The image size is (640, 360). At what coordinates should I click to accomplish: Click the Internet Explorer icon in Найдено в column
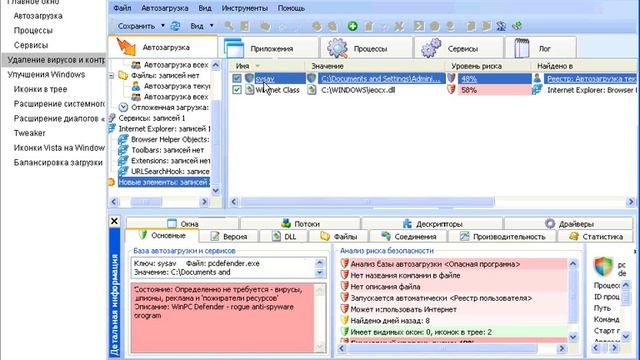pos(537,90)
